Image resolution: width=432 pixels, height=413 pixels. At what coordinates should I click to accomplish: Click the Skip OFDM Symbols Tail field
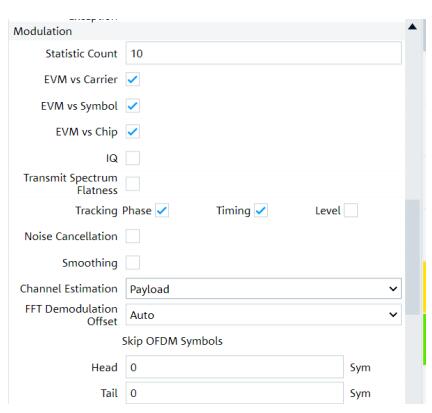[x=234, y=393]
